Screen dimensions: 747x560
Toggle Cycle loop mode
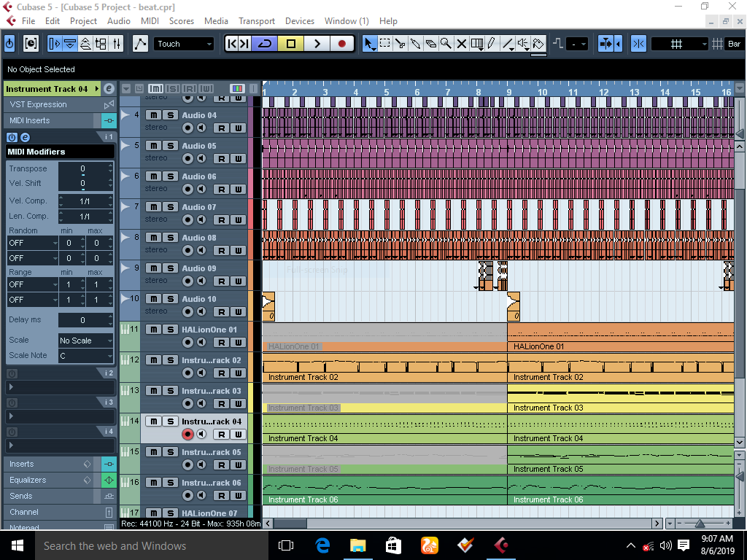(x=264, y=44)
